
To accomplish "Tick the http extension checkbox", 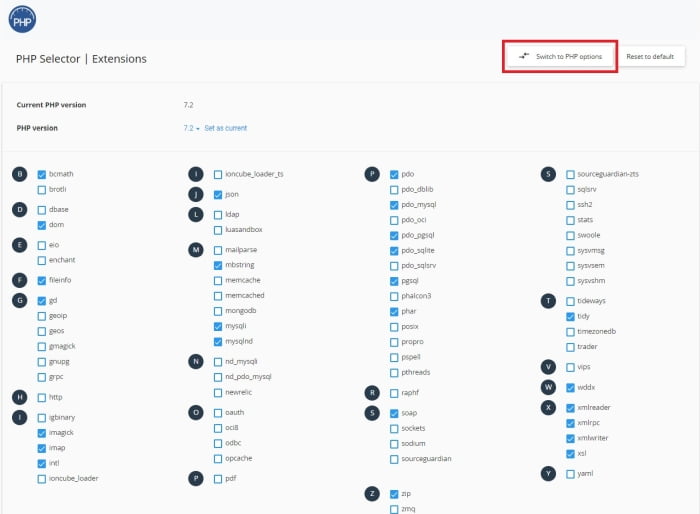I will pos(42,397).
